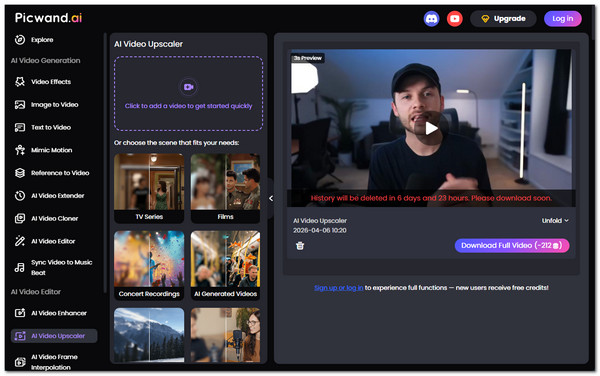Click the 2026-04-06 10:20 timestamp
The width and height of the screenshot is (600, 376).
click(320, 230)
